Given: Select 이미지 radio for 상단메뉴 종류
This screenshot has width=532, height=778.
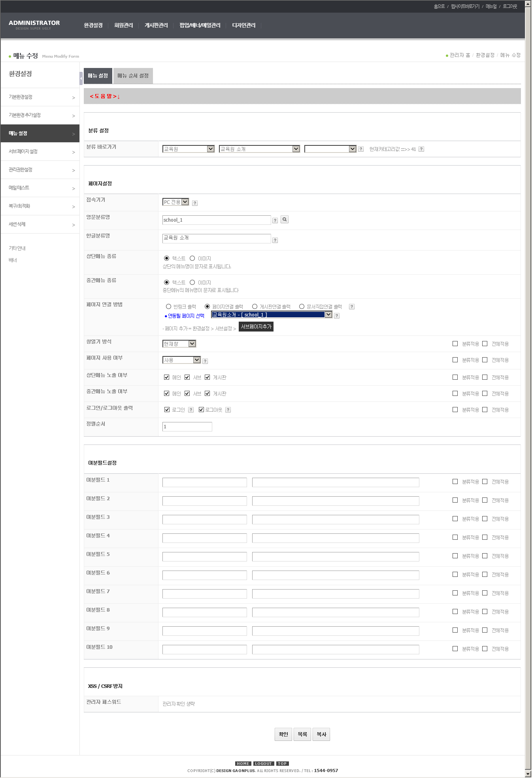Looking at the screenshot, I should [x=192, y=258].
